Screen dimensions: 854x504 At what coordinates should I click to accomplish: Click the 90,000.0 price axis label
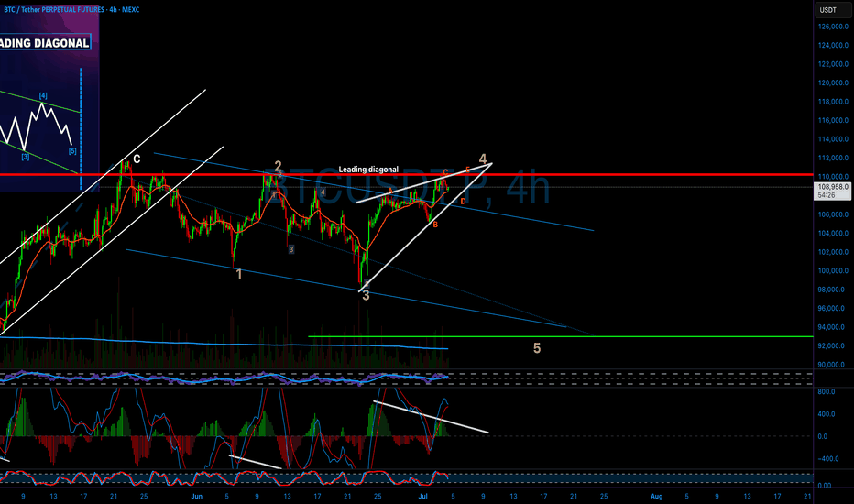(833, 365)
